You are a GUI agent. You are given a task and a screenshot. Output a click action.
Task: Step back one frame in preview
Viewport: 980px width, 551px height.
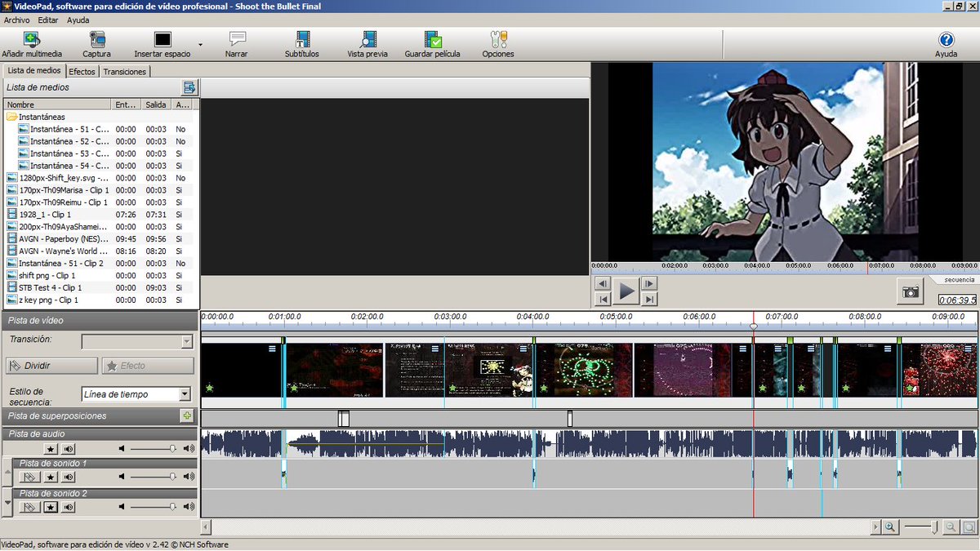pos(603,283)
